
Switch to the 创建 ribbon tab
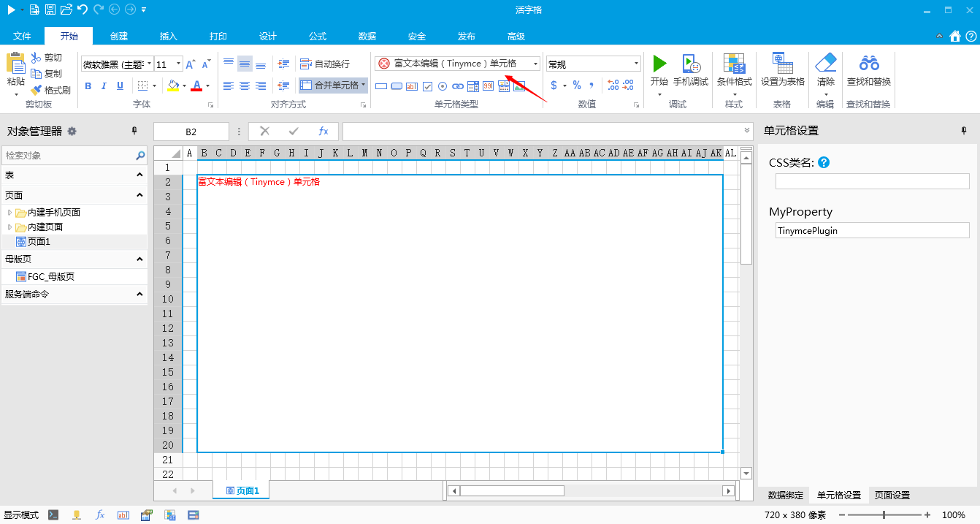(119, 37)
